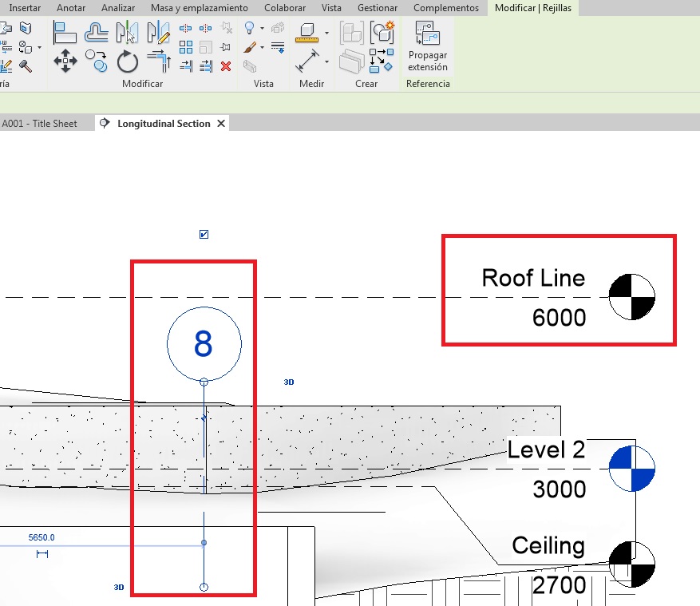Select the Offset tool icon
This screenshot has height=606, width=700.
(x=97, y=33)
